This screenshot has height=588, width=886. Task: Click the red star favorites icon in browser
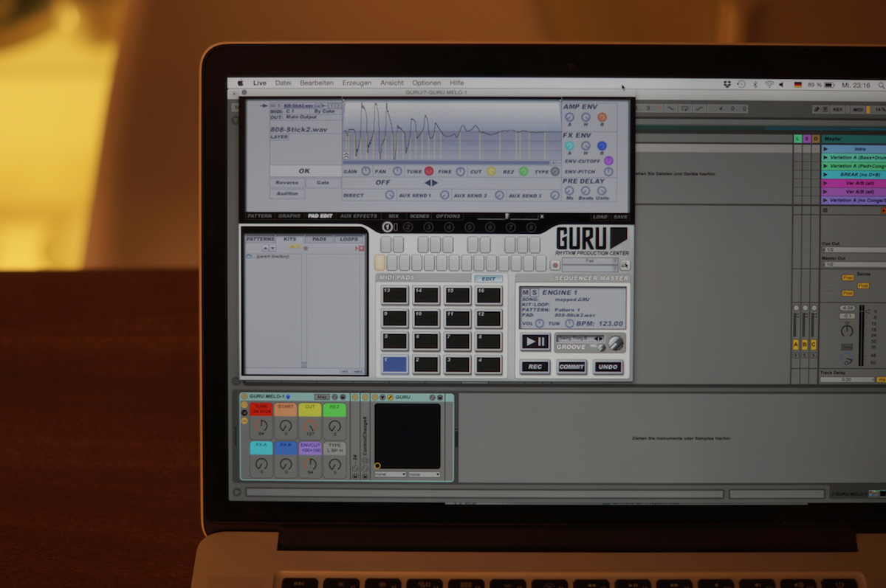[x=306, y=249]
